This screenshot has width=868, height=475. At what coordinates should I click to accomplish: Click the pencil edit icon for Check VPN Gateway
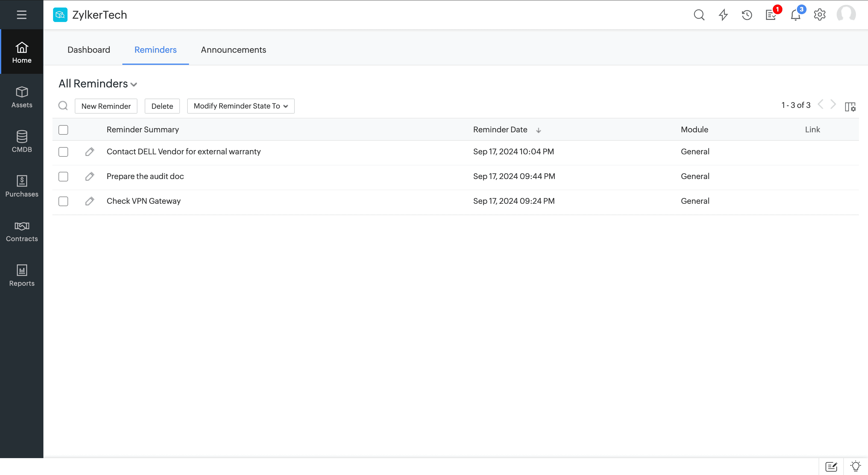click(89, 201)
